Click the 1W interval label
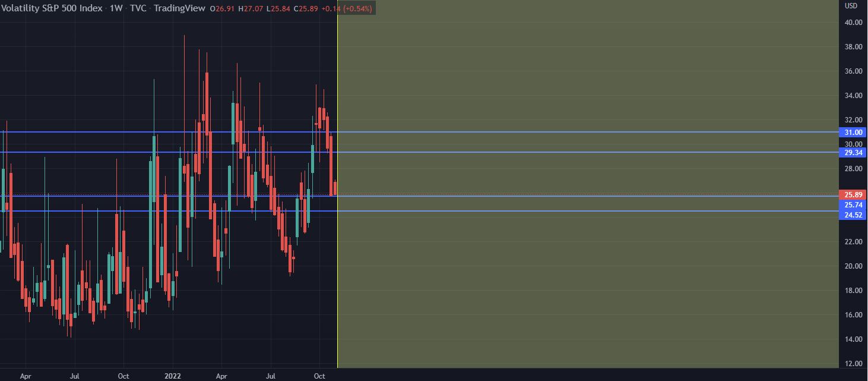 click(x=116, y=9)
